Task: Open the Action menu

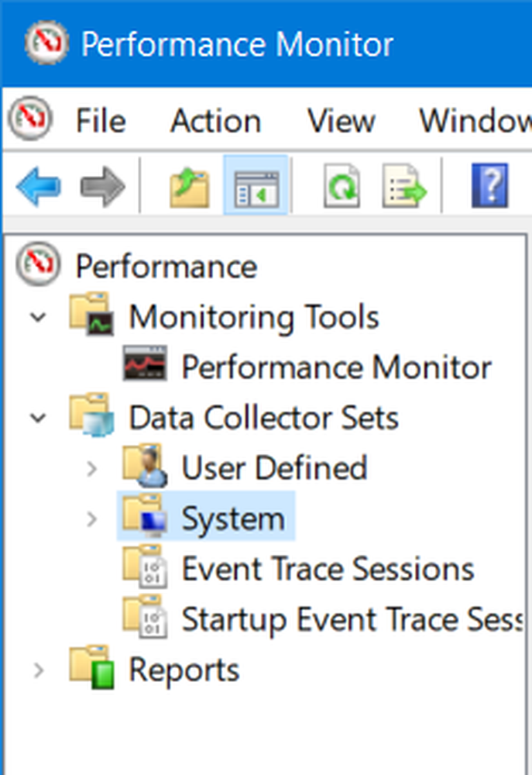Action: click(x=216, y=121)
